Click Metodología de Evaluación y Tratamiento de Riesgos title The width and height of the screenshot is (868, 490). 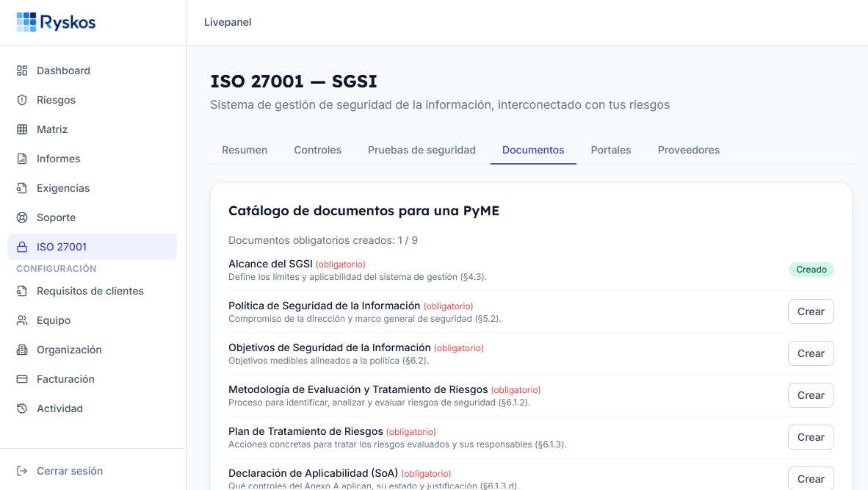(x=358, y=390)
